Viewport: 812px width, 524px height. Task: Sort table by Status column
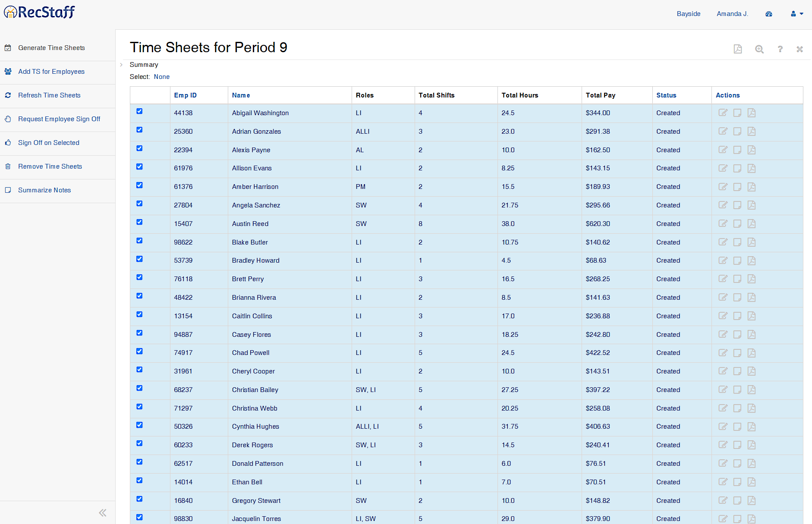click(x=666, y=95)
